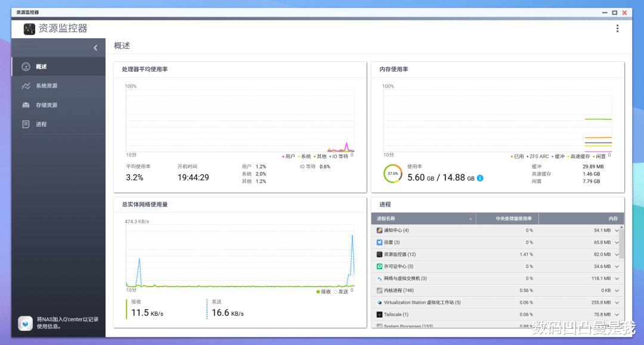
Task: Expand the Virtualization Station process row
Action: pos(617,303)
